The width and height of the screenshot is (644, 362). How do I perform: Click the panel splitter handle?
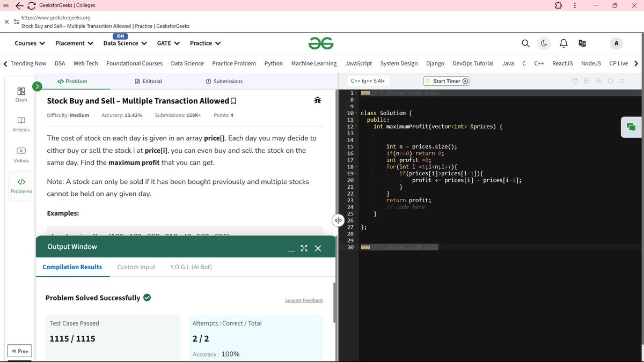pyautogui.click(x=338, y=220)
